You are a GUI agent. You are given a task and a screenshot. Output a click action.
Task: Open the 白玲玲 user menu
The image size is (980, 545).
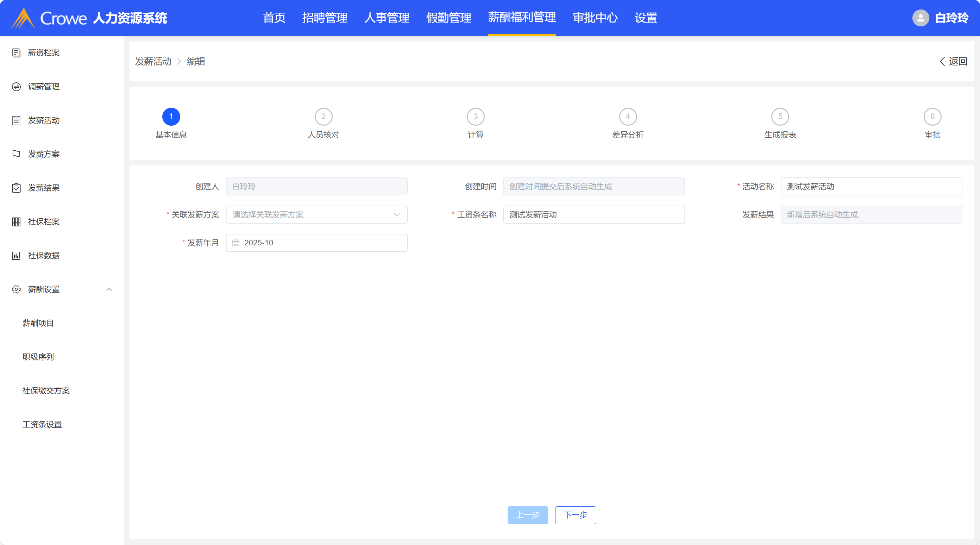pyautogui.click(x=951, y=18)
